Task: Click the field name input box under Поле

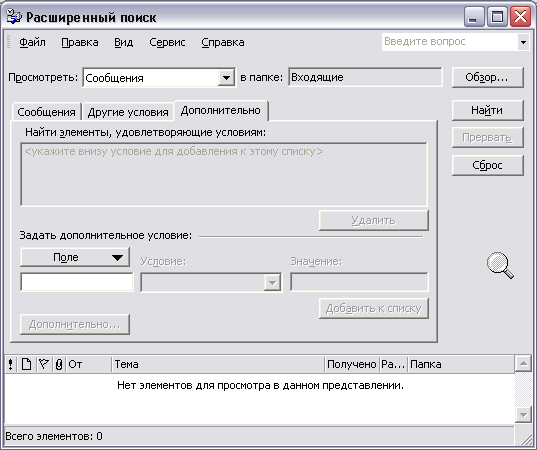Action: point(77,282)
